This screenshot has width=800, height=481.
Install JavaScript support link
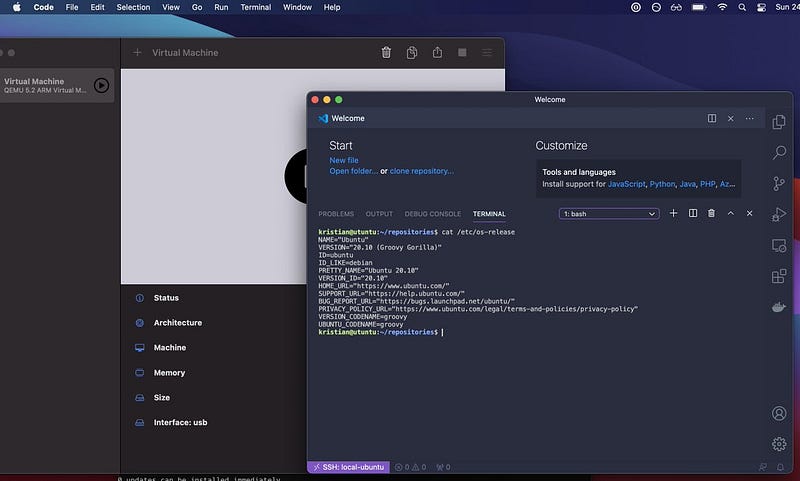pos(627,184)
